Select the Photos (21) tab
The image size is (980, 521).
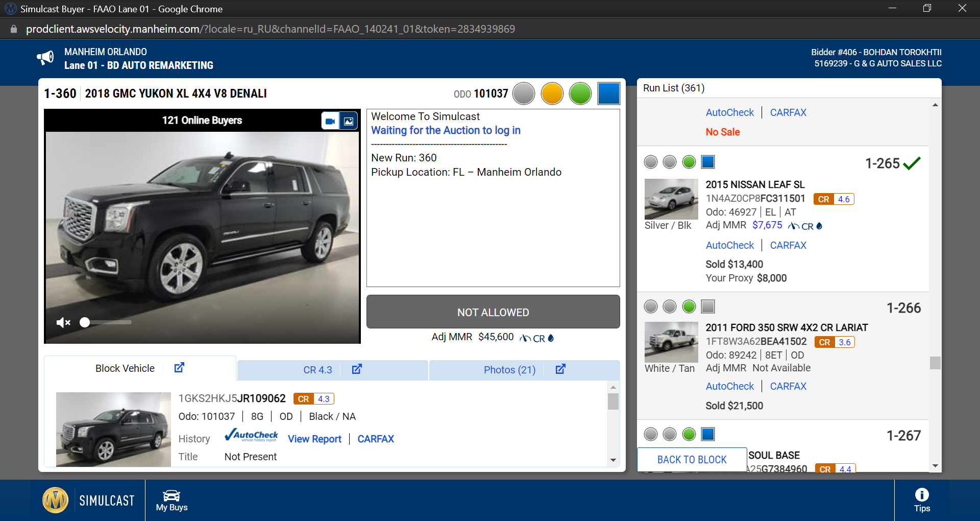tap(509, 370)
